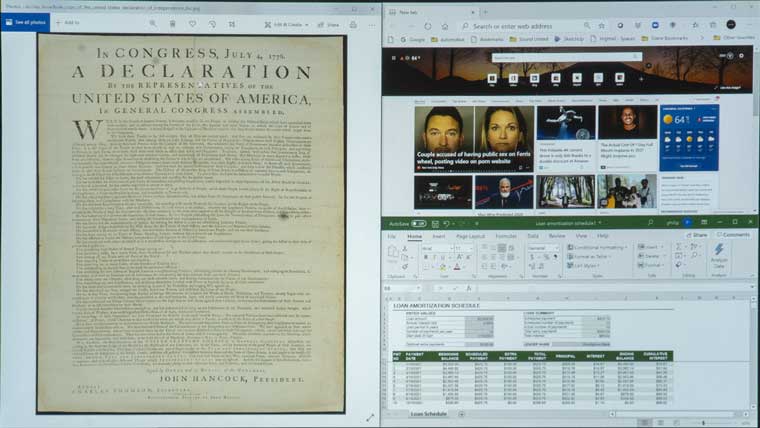Open the Review tab in Excel
This screenshot has width=760, height=428.
(556, 236)
